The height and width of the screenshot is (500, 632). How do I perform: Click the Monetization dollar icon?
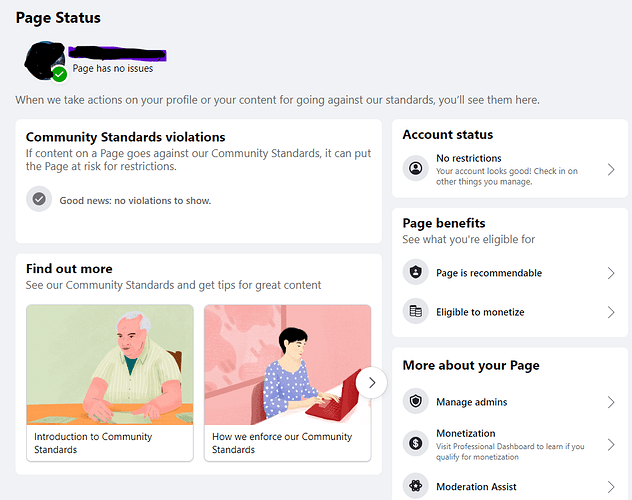[415, 444]
